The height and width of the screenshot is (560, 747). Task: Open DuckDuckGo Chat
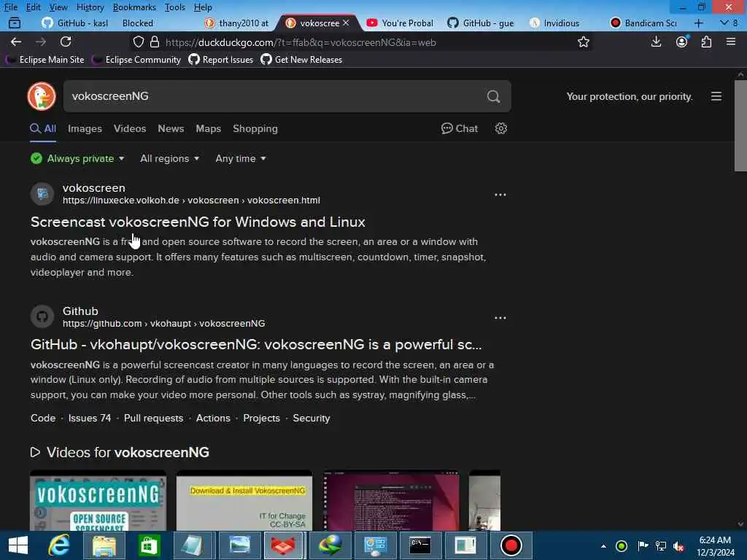(x=460, y=128)
